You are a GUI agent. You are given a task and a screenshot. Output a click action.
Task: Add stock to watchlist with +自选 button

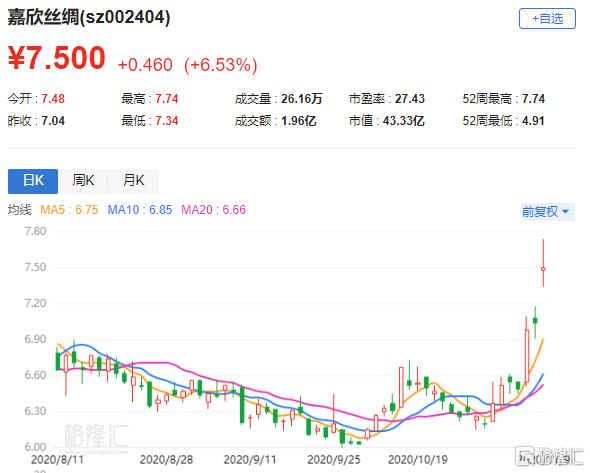coord(547,18)
